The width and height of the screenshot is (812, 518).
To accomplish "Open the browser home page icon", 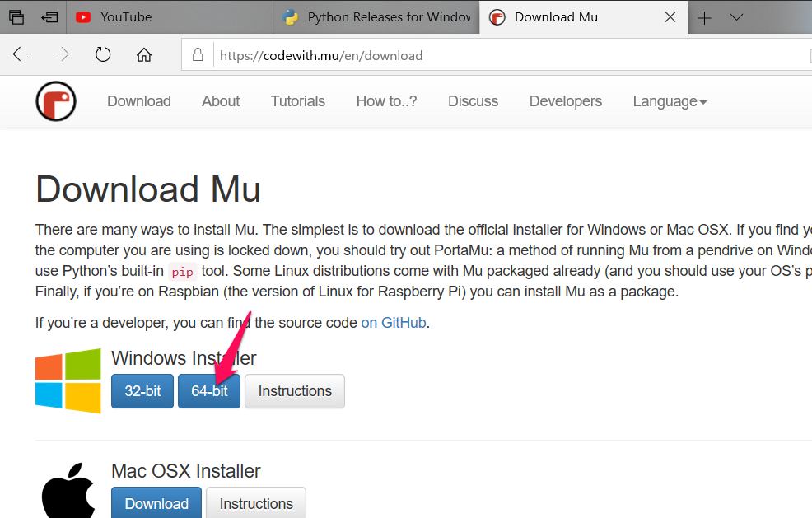I will 144,54.
